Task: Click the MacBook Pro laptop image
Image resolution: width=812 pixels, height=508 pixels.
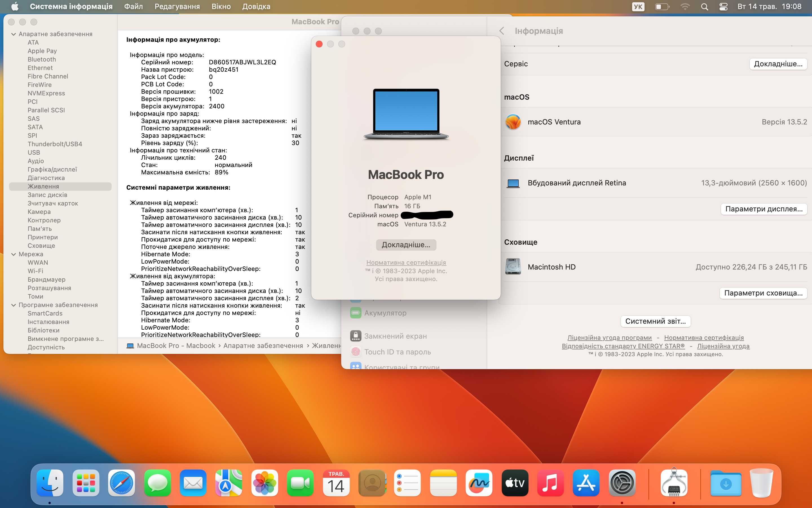Action: tap(406, 114)
